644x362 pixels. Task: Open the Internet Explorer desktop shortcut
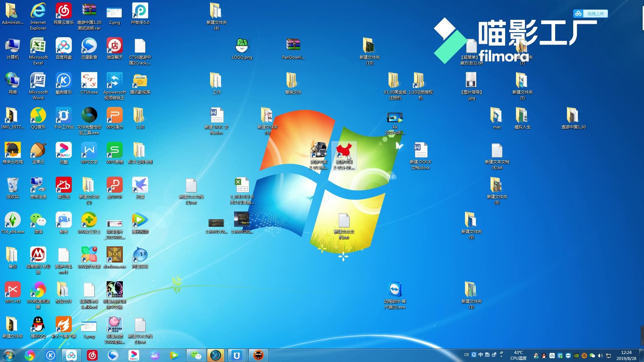pos(38,16)
